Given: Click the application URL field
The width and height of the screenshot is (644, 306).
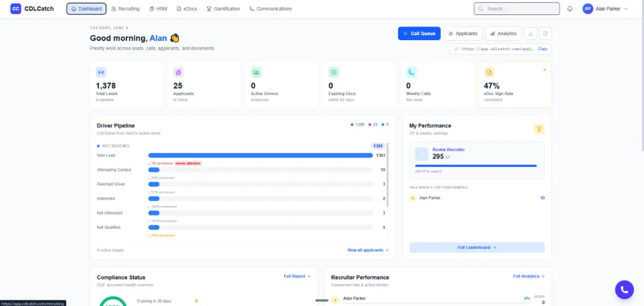Looking at the screenshot, I should 501,49.
